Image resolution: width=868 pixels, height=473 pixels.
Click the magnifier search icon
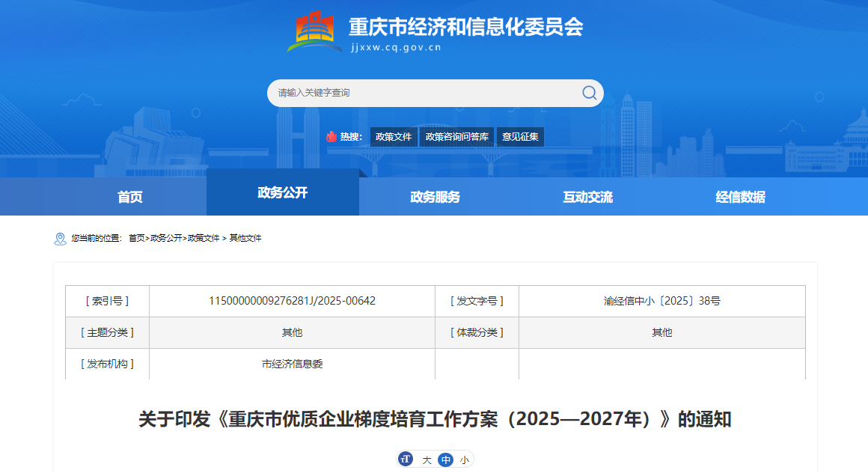coord(589,93)
